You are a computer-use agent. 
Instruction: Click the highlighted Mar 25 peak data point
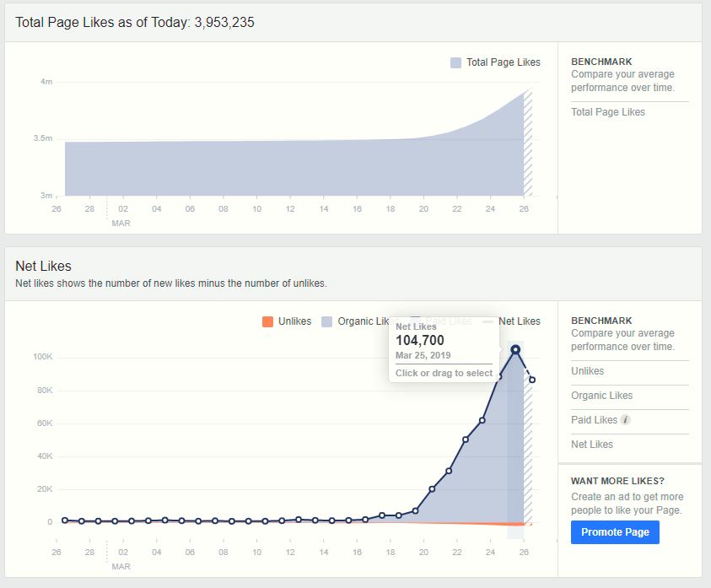(515, 349)
